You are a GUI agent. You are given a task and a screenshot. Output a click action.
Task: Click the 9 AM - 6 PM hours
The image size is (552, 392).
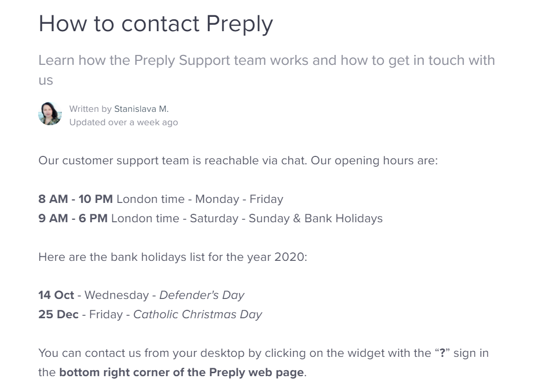[x=73, y=219]
